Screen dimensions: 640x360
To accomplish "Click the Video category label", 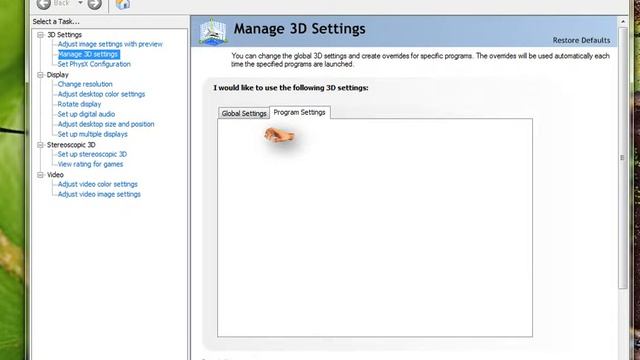I will [55, 175].
